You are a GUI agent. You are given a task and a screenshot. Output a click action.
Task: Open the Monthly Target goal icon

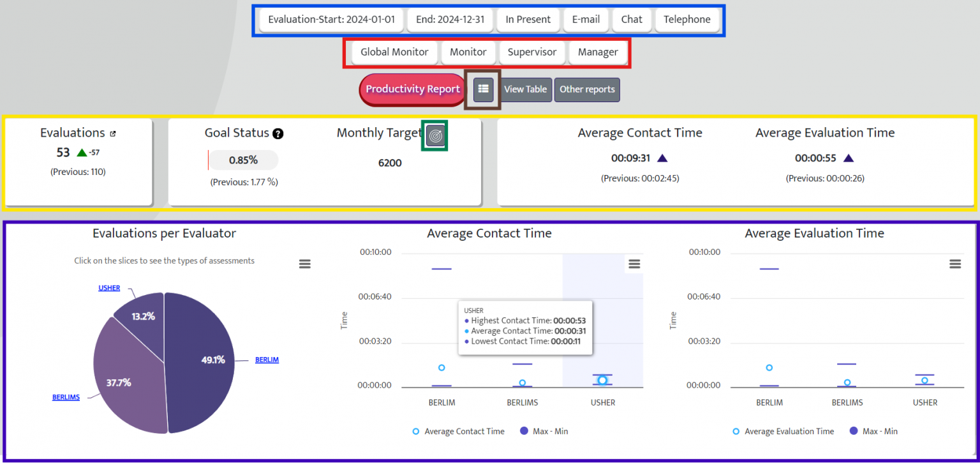coord(435,135)
